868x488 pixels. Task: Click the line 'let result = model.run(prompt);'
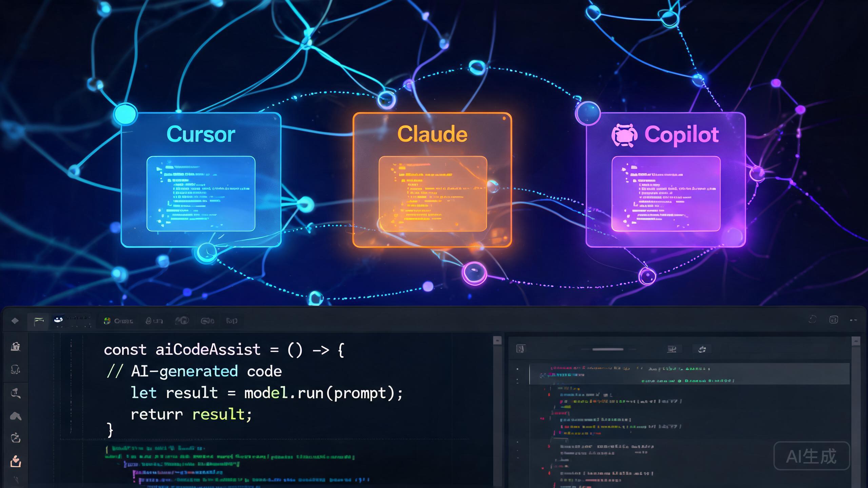[267, 393]
